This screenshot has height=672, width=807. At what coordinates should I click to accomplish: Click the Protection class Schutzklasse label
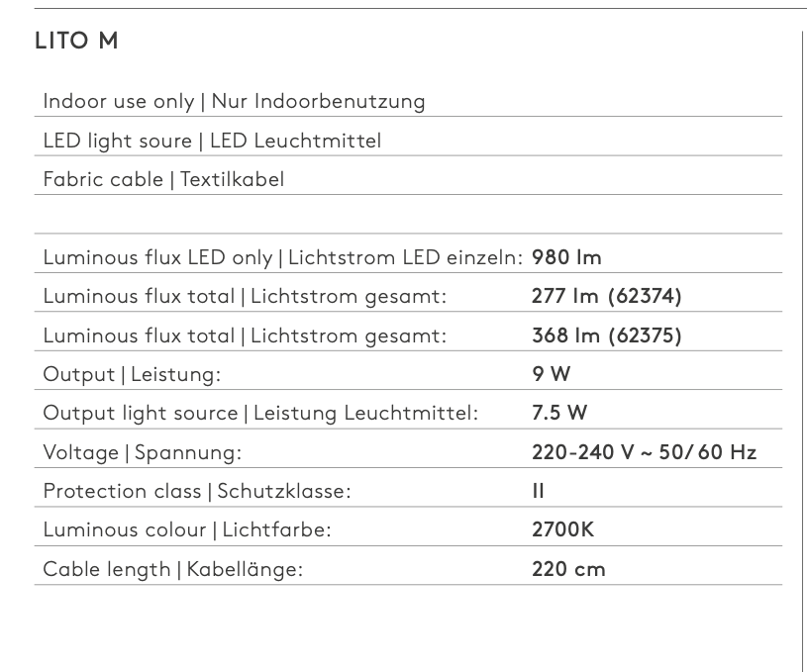(x=197, y=492)
